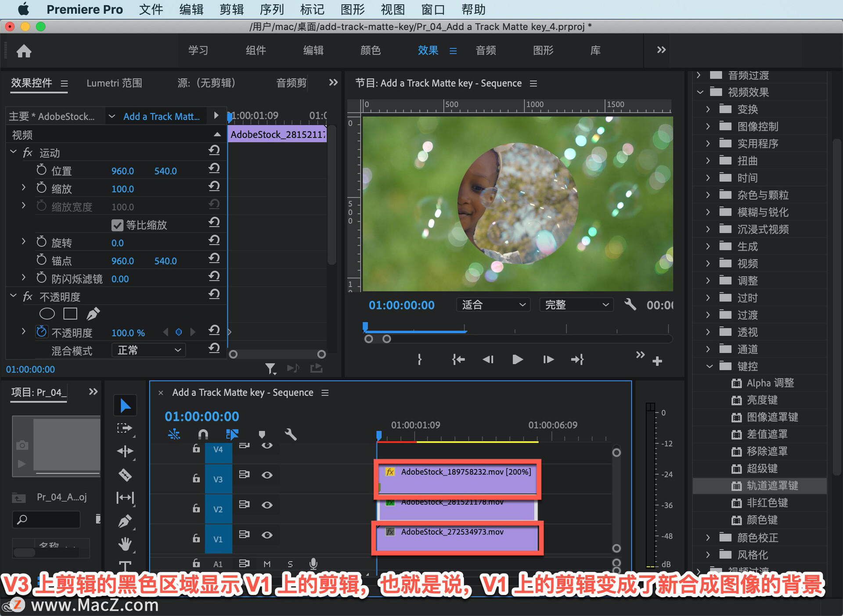Add a marker in the timeline
The height and width of the screenshot is (616, 843).
click(262, 434)
